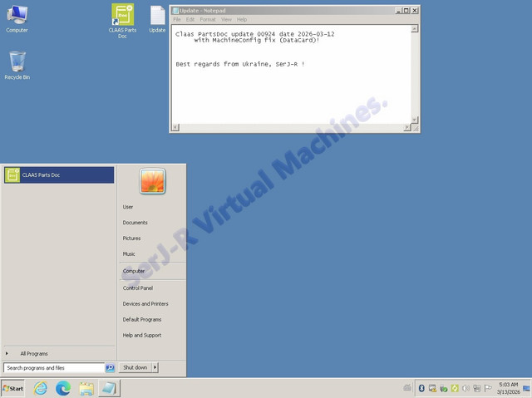Launch CLAAS Parts Doc from Start menu

(x=59, y=175)
